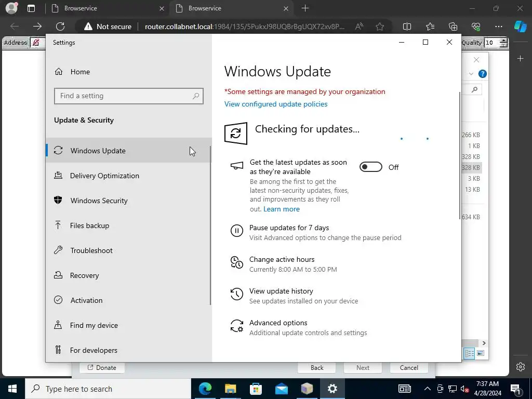
Task: Toggle Get the latest updates switch
Action: [x=371, y=167]
